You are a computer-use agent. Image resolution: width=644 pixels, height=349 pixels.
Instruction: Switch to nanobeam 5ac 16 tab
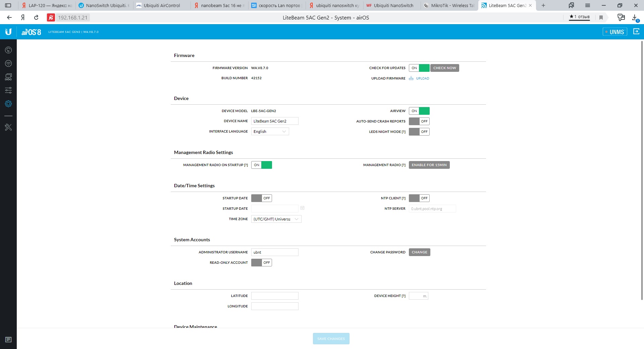click(x=220, y=5)
